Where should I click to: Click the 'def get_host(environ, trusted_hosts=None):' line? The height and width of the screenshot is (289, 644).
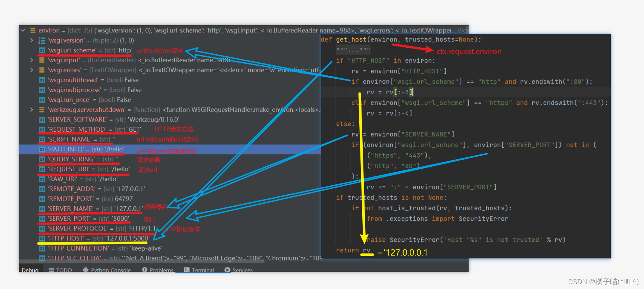401,40
